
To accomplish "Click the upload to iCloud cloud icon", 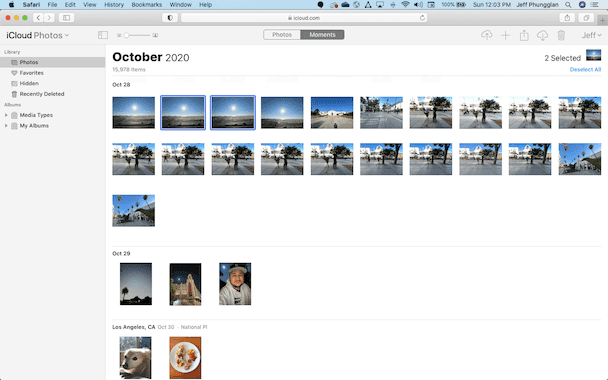I will pos(487,35).
